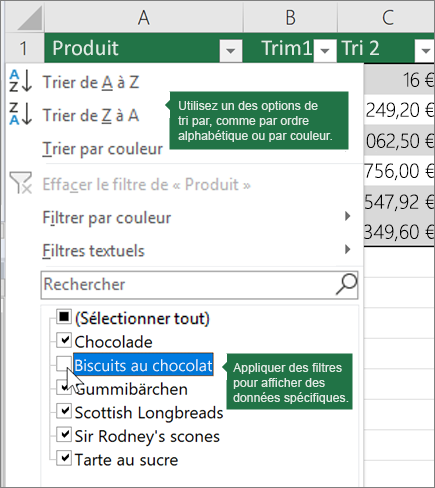Click the cell showing 756,00 €
Screen dimensions: 435x488
tap(399, 171)
